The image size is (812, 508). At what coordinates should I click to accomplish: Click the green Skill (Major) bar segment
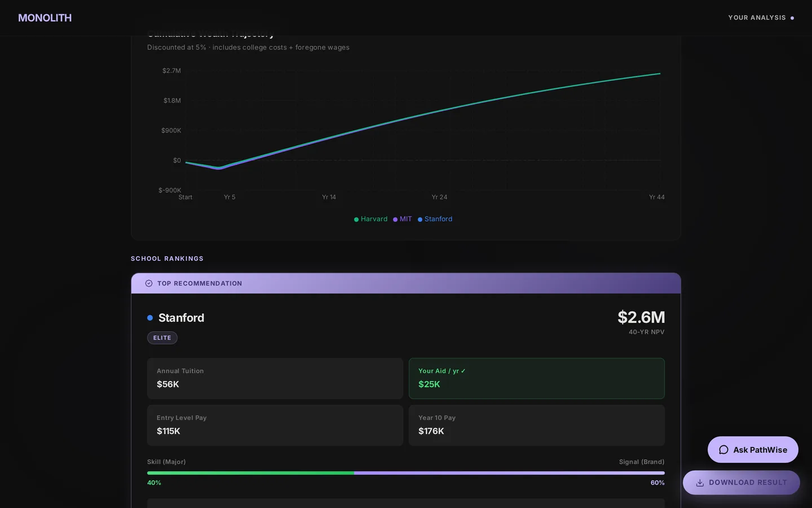250,473
